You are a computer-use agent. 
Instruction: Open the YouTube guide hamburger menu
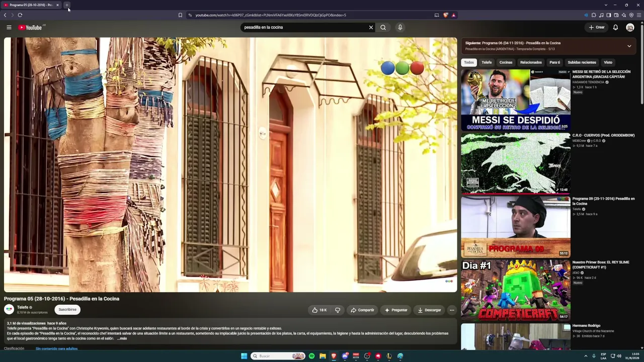coord(9,27)
